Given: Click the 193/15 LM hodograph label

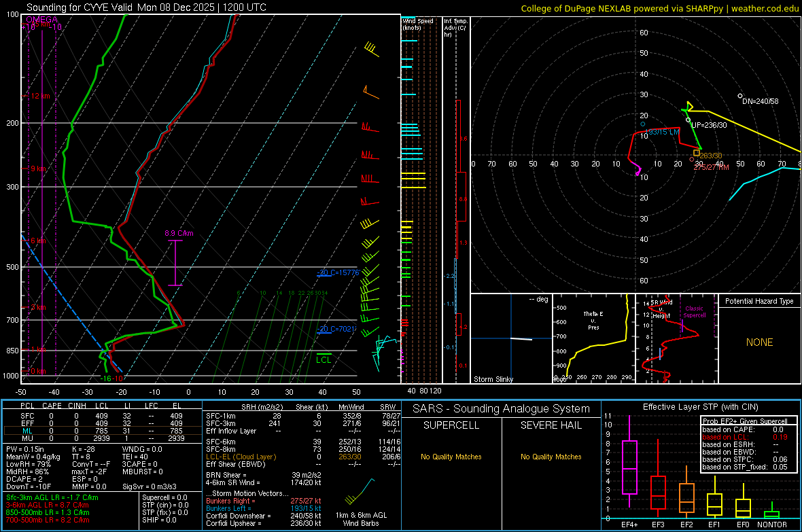Looking at the screenshot, I should pos(662,132).
